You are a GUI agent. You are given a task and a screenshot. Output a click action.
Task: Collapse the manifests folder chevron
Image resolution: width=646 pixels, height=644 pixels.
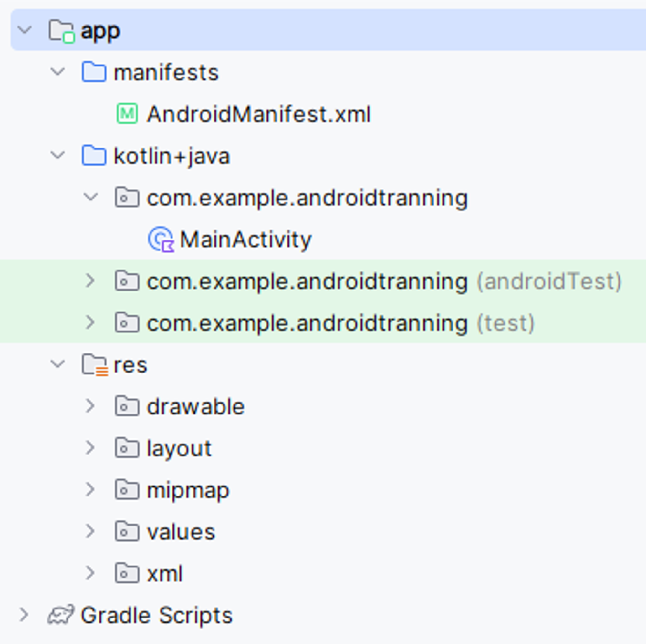(x=57, y=72)
